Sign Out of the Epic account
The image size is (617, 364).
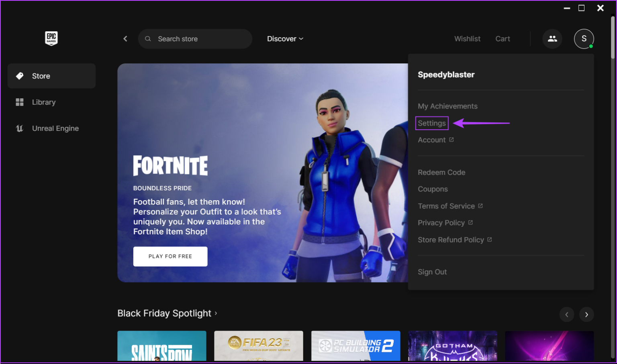pyautogui.click(x=432, y=272)
